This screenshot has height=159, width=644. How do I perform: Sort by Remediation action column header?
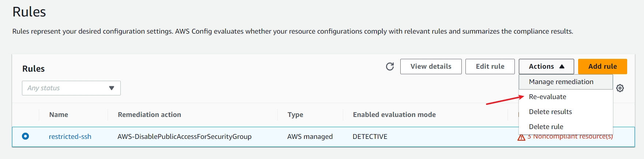pyautogui.click(x=149, y=115)
